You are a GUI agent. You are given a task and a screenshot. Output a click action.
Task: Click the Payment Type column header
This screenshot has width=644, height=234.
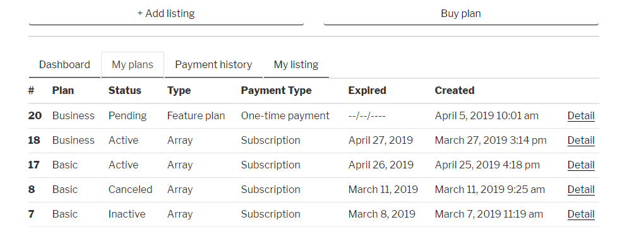click(x=277, y=91)
